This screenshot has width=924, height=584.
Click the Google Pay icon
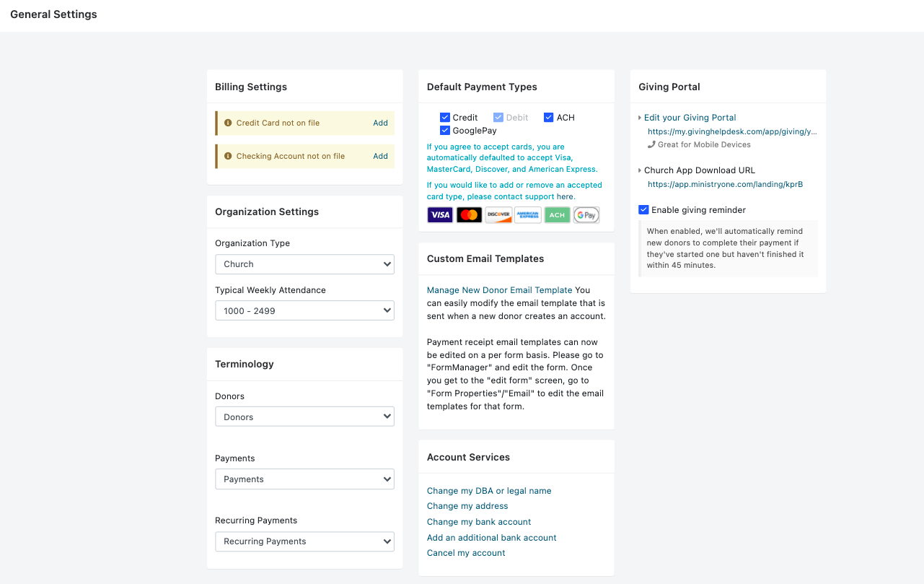(x=586, y=215)
